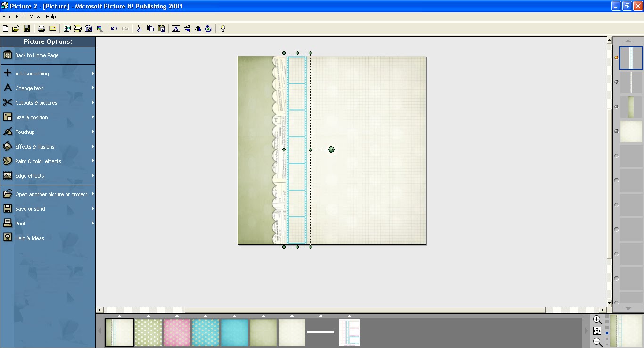The image size is (644, 348).
Task: Expand the Cutouts & pictures submenu
Action: point(48,102)
